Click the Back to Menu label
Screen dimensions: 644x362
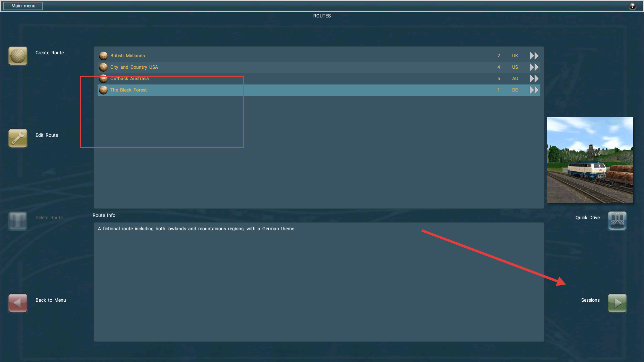pos(51,300)
